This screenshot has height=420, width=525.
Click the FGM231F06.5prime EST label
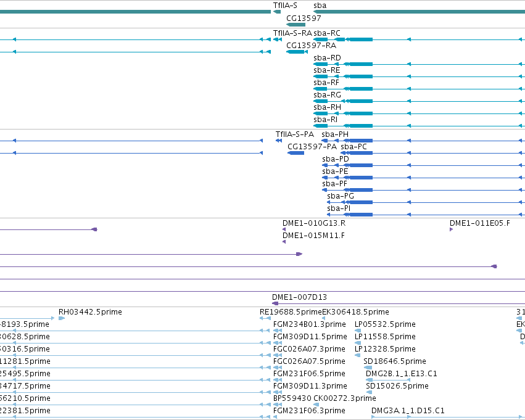coord(309,374)
